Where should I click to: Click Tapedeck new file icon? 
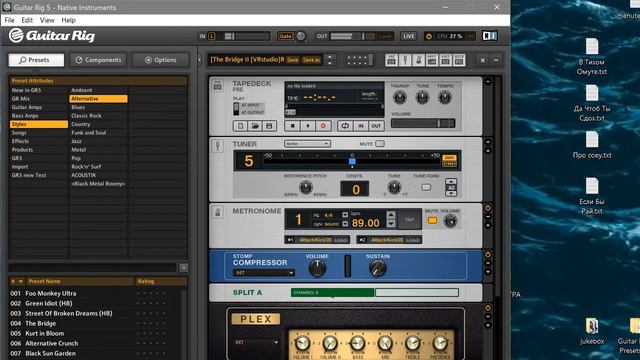[x=240, y=126]
